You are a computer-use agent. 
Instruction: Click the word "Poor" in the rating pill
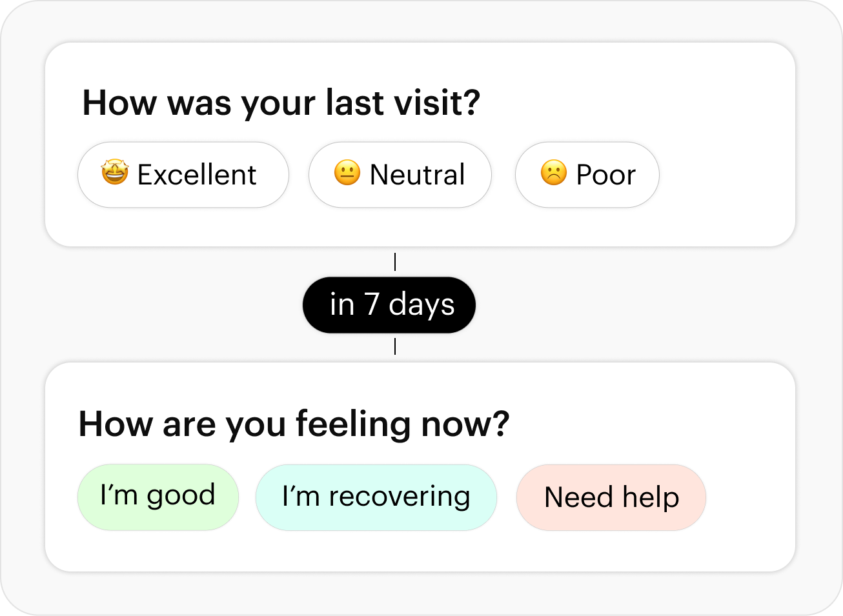605,175
